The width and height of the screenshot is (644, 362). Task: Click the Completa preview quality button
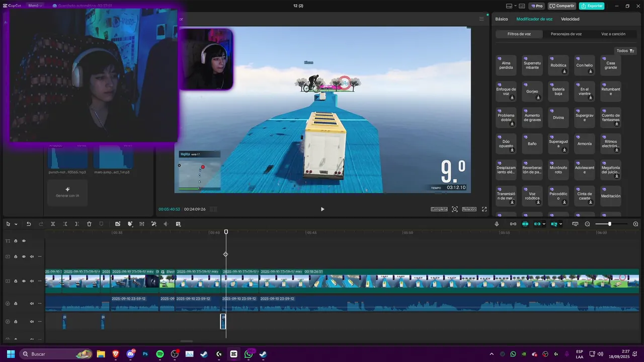click(x=439, y=209)
